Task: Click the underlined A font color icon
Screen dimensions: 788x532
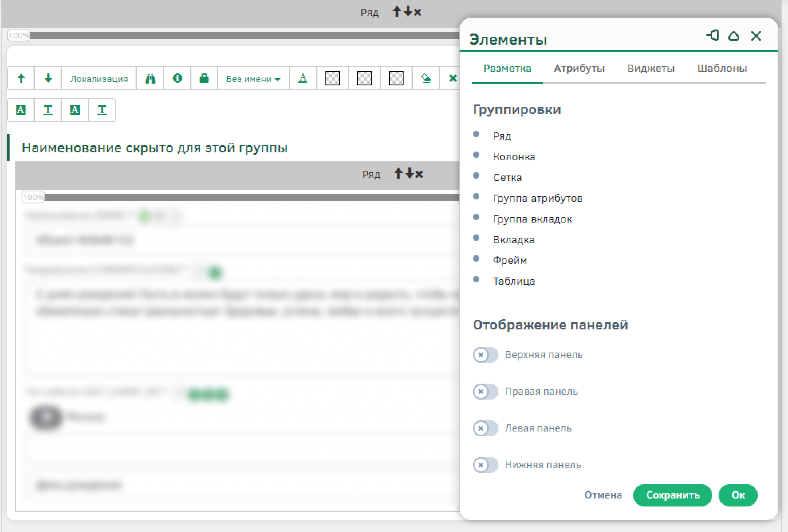Action: tap(303, 78)
